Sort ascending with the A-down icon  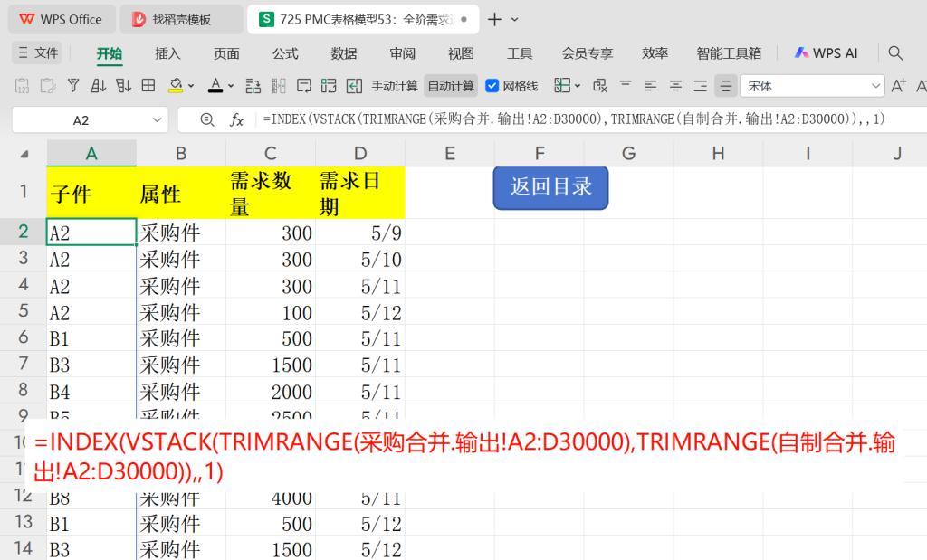coord(98,86)
